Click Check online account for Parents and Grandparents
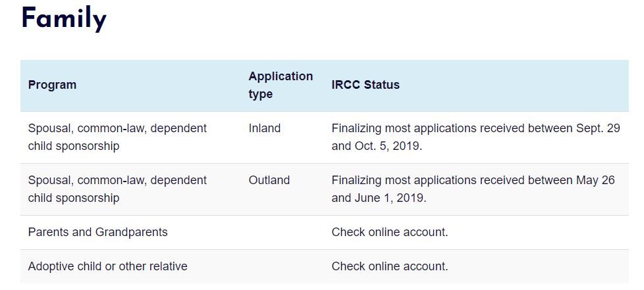Screen dimensions: 644x290 390,232
